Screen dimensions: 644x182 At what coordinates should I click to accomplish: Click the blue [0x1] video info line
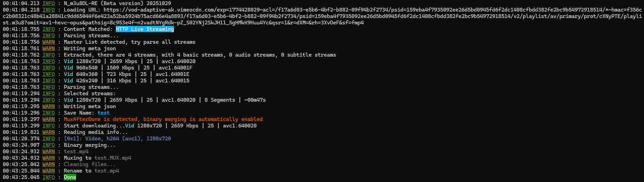click(x=117, y=139)
